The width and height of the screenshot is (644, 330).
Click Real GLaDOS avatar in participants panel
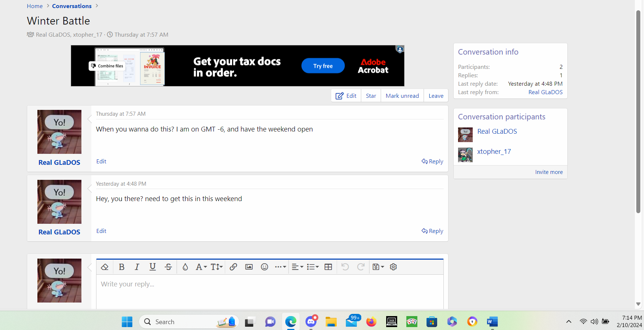(465, 135)
